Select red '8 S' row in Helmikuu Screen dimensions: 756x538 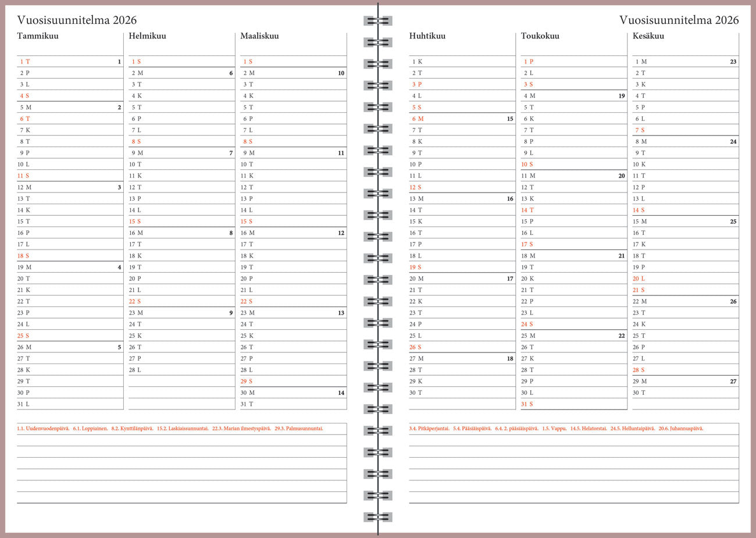point(181,141)
